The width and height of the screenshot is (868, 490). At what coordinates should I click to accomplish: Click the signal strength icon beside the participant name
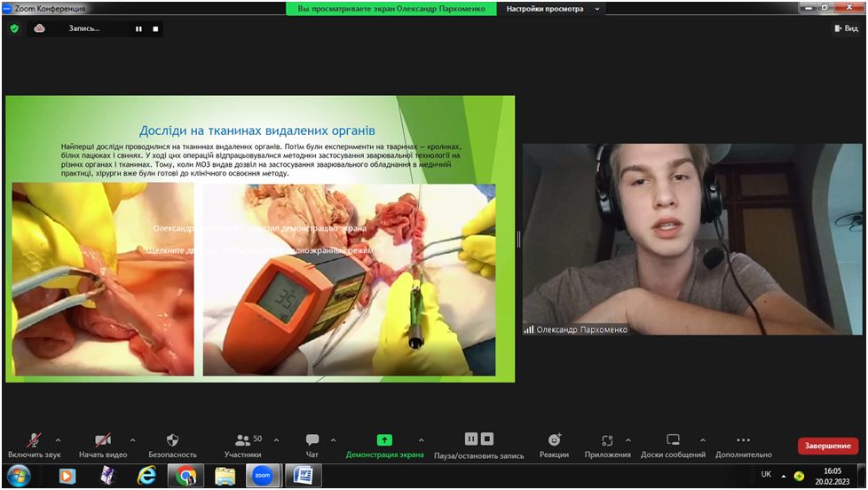(x=529, y=329)
